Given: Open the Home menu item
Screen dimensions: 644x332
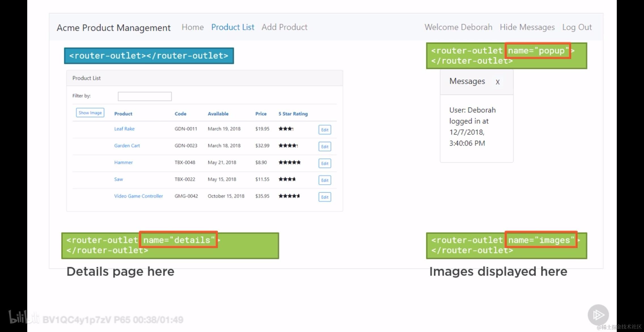Looking at the screenshot, I should [192, 27].
